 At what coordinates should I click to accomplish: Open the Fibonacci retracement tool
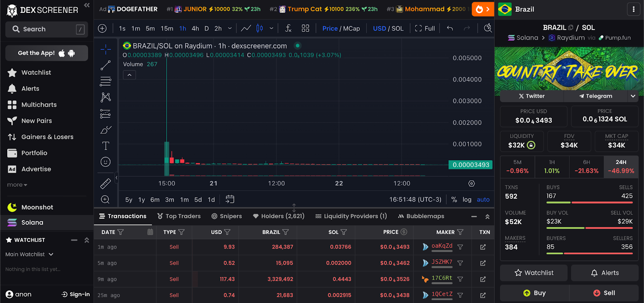(105, 81)
